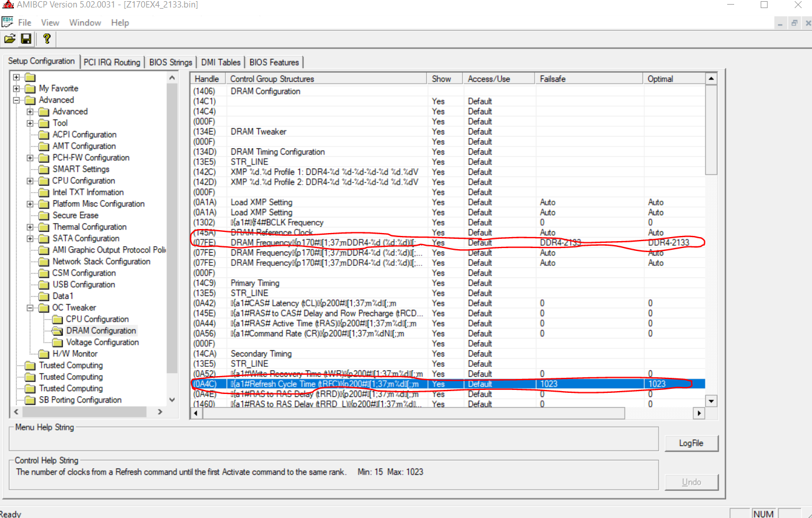The width and height of the screenshot is (812, 518).
Task: Show the BIOS Features tab
Action: click(275, 62)
